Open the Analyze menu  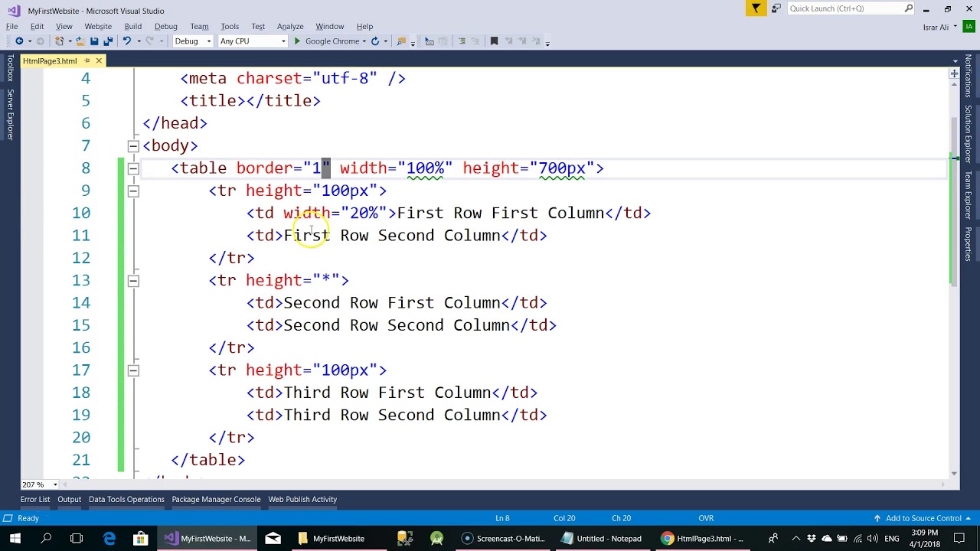[x=290, y=27]
